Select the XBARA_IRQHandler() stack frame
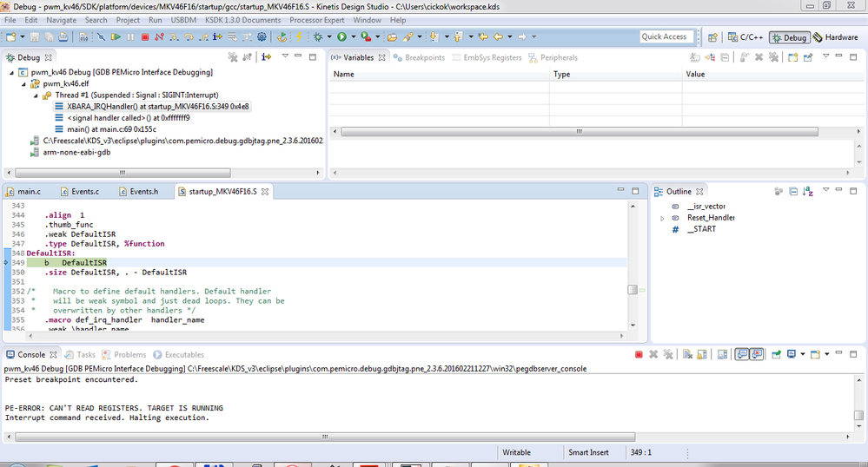The height and width of the screenshot is (467, 868). 152,106
